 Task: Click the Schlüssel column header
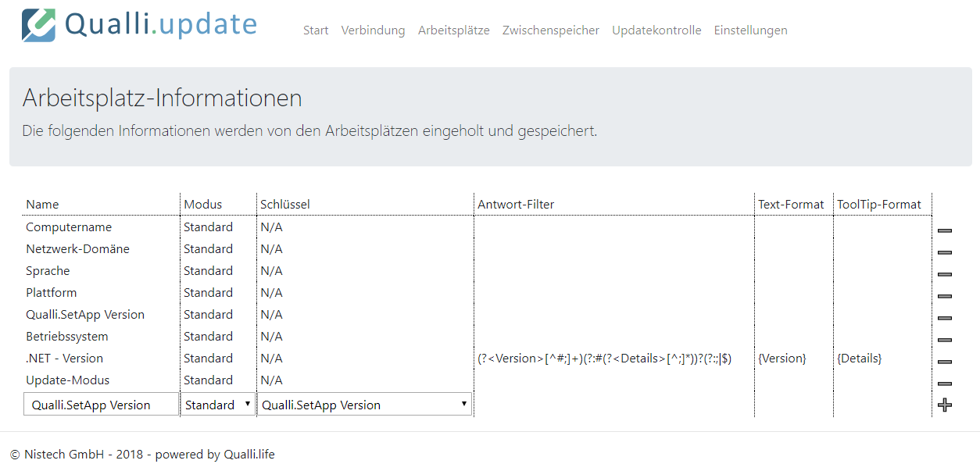coord(285,205)
